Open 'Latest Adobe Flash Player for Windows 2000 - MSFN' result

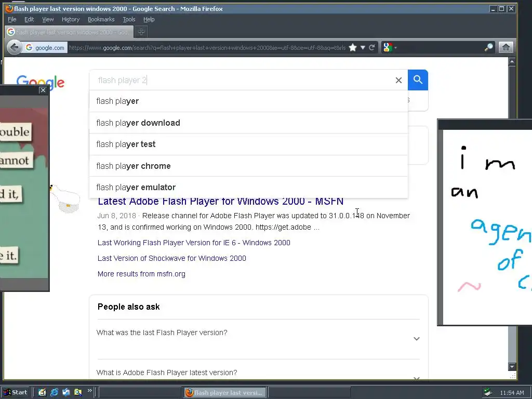pyautogui.click(x=220, y=202)
